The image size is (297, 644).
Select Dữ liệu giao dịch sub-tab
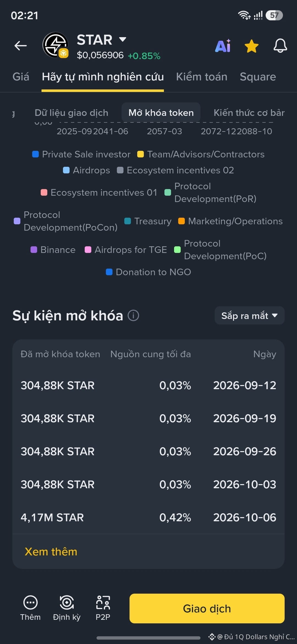(71, 113)
